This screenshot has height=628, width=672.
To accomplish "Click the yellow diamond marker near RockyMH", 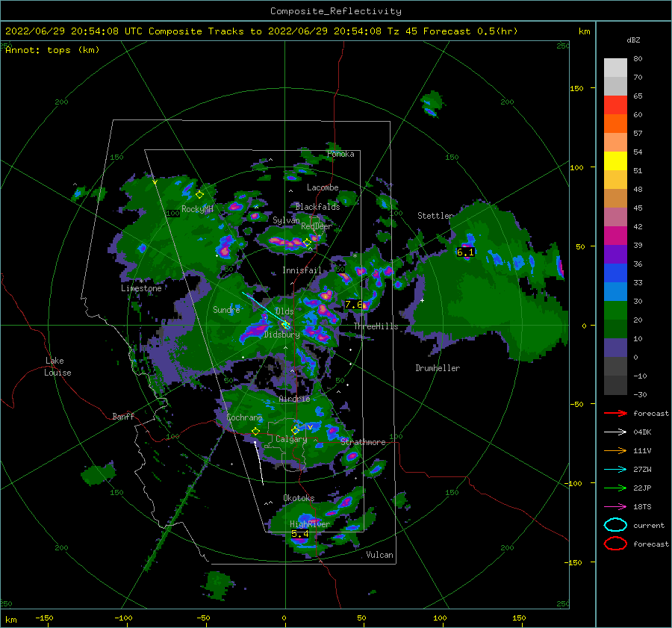I will click(x=199, y=195).
